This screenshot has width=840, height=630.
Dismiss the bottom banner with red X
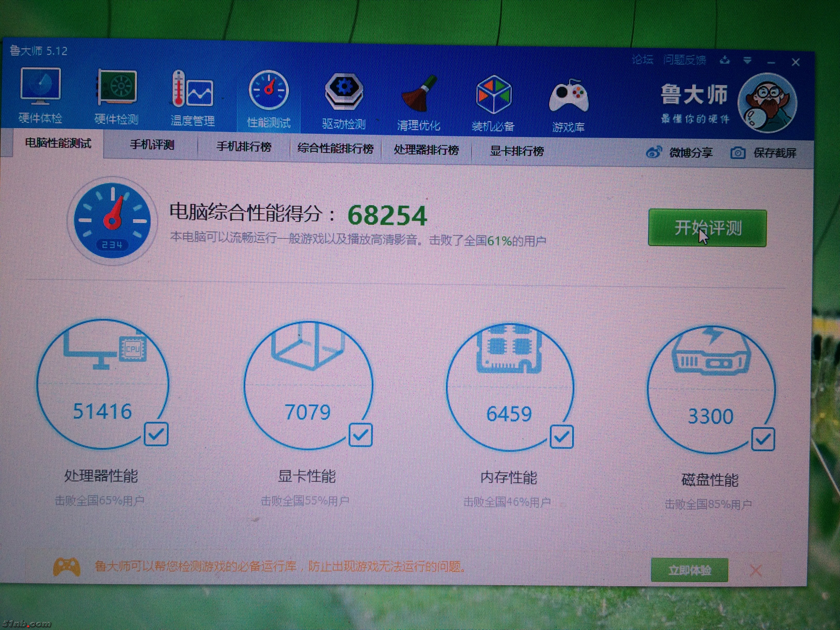(x=756, y=570)
